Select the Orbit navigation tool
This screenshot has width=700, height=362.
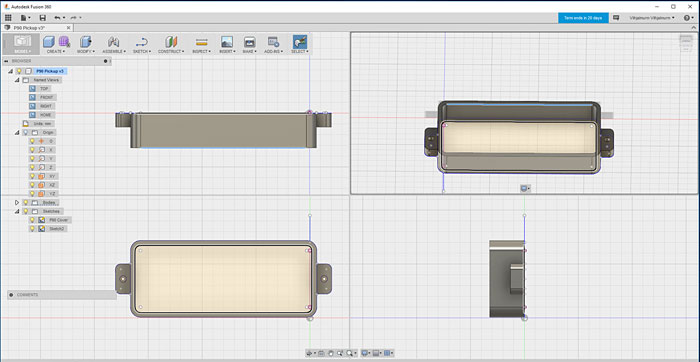[x=310, y=353]
